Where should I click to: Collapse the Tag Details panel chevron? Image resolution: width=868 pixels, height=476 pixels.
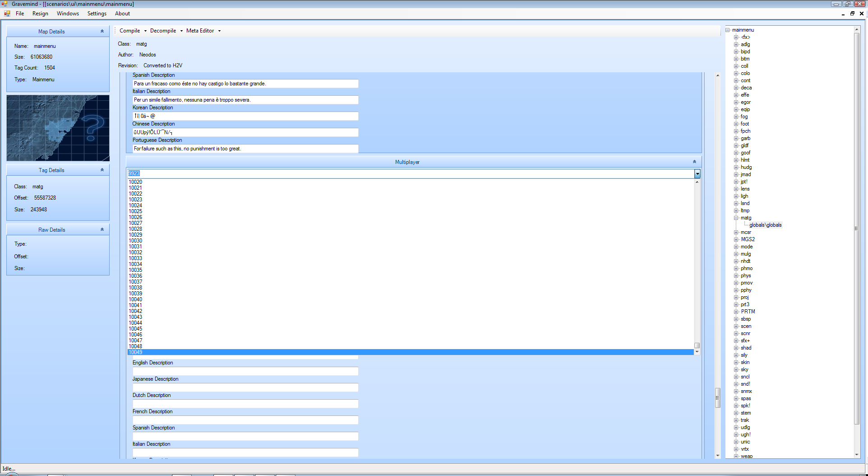click(x=102, y=170)
